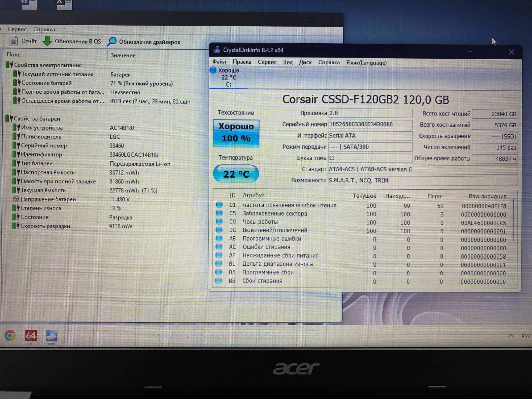Open the CrystalDiskInfo taskbar icon
532x399 pixels.
point(51,336)
